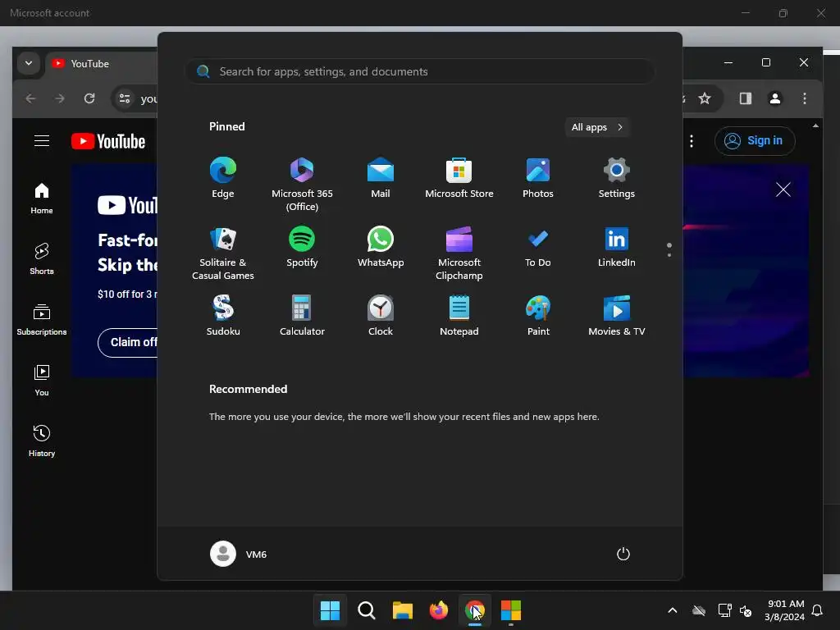
Task: Open Chrome three-dot menu
Action: [804, 98]
